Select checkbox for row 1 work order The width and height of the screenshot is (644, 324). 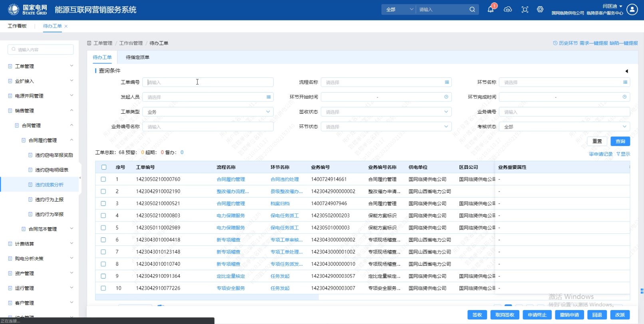coord(103,180)
